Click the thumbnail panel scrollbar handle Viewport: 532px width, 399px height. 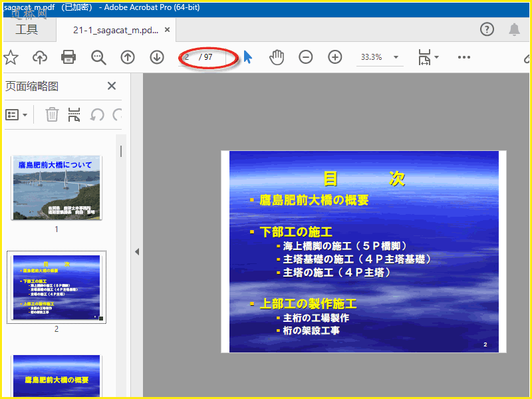[x=121, y=152]
